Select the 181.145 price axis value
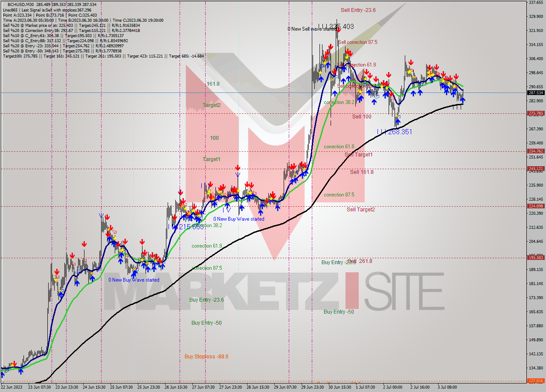 click(x=536, y=284)
